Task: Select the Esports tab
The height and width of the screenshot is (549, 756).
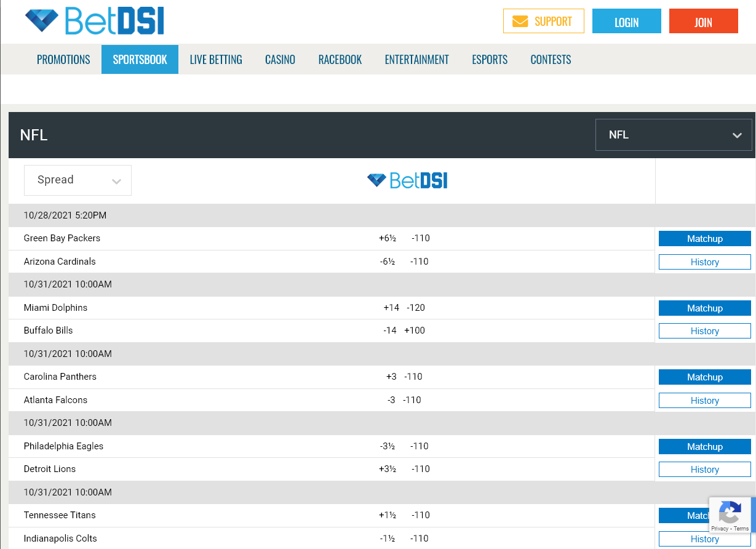Action: tap(490, 60)
